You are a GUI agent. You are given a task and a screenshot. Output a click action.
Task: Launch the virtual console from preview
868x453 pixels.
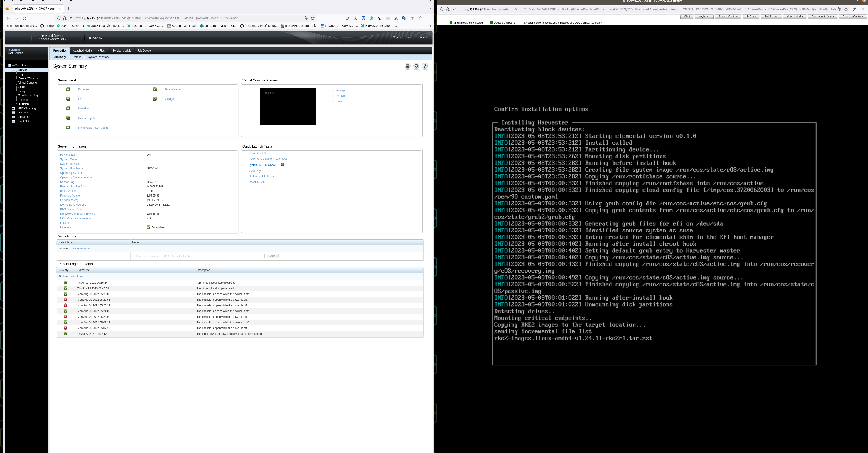340,101
